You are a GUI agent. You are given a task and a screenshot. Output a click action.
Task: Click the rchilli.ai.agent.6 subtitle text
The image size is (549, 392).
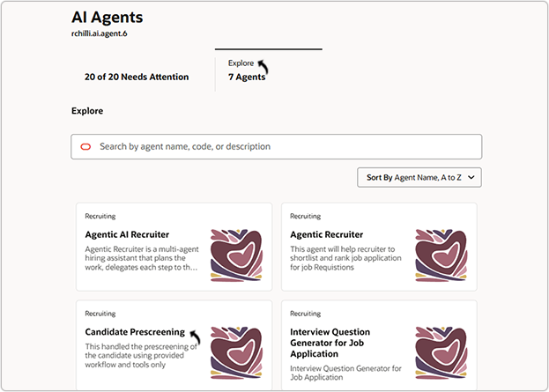(106, 34)
